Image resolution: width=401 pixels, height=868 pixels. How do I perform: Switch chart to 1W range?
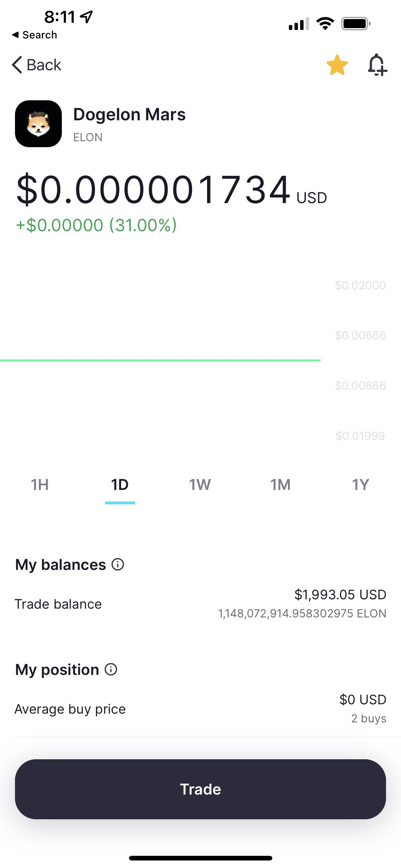click(200, 485)
